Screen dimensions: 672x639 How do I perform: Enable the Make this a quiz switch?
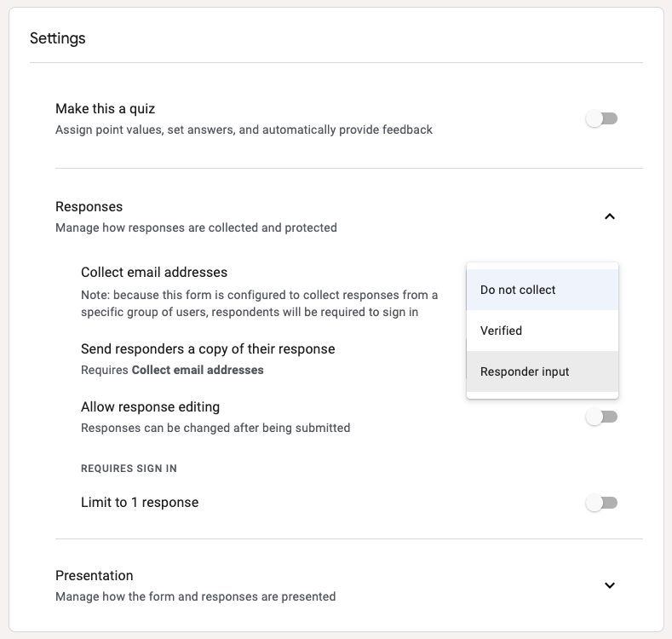601,119
